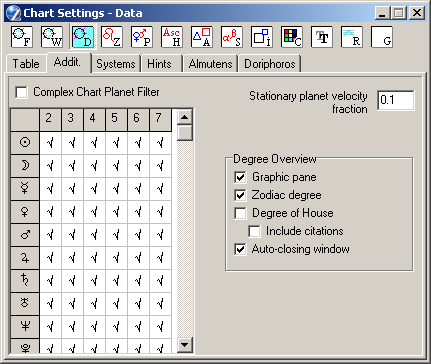Open the C colors settings icon
Screen dimensions: 431x364
(292, 37)
